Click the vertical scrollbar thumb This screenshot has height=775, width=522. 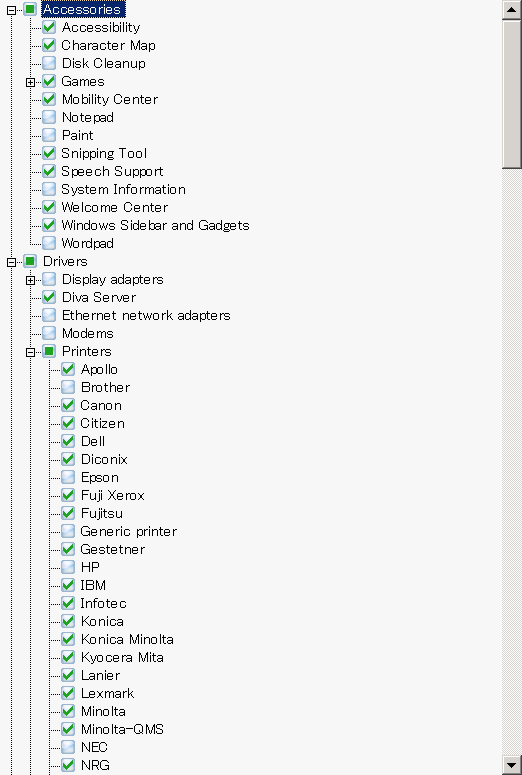tap(512, 94)
